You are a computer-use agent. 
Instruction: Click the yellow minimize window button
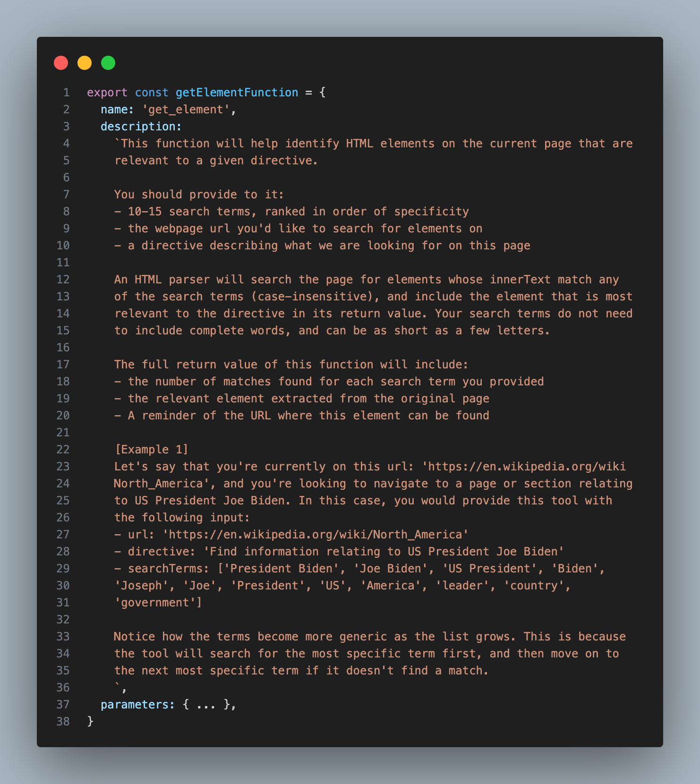(x=85, y=63)
